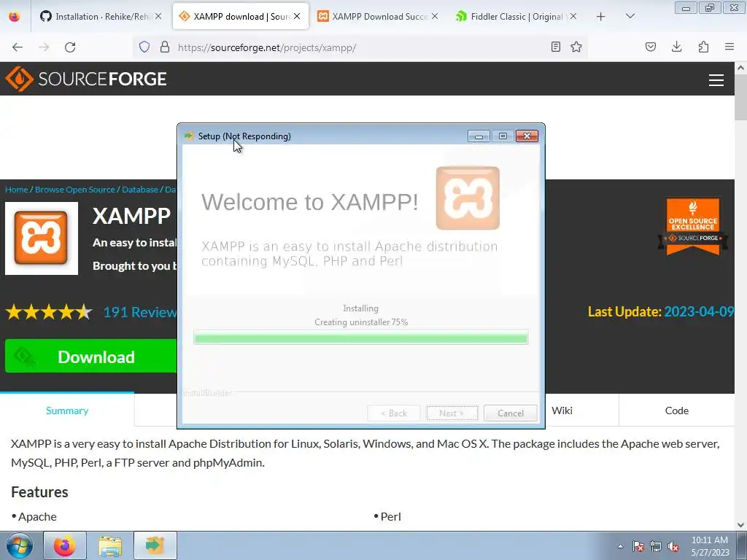The width and height of the screenshot is (747, 560).
Task: Open the SourceForge logo homepage link
Action: click(86, 79)
